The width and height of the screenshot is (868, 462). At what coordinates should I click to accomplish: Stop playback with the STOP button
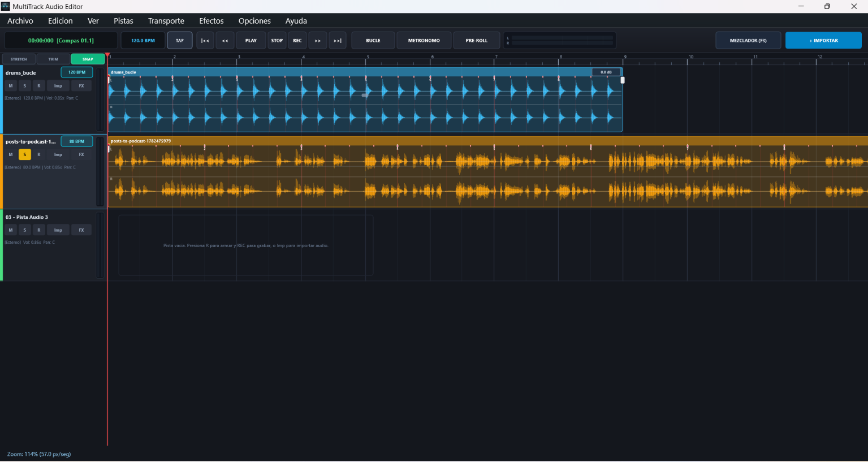point(277,41)
